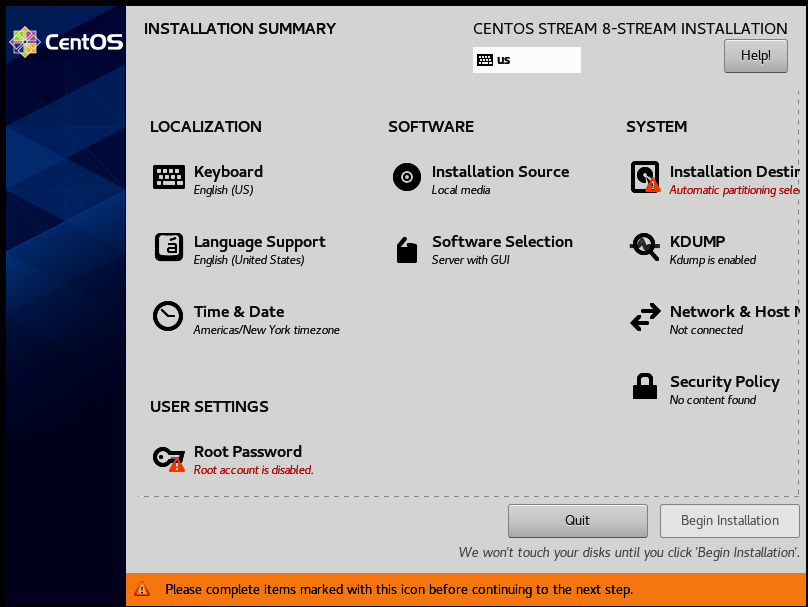Viewport: 808px width, 607px height.
Task: Click 'English (US)' keyboard status text
Action: [x=224, y=190]
